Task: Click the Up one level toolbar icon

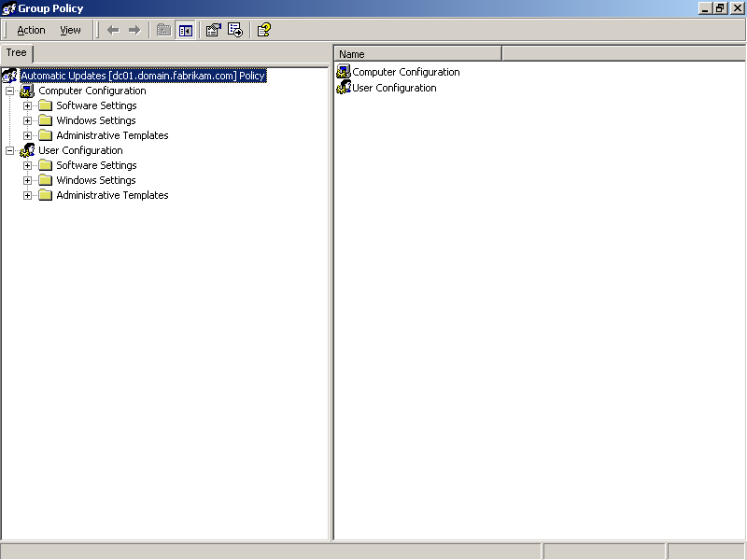Action: point(163,30)
